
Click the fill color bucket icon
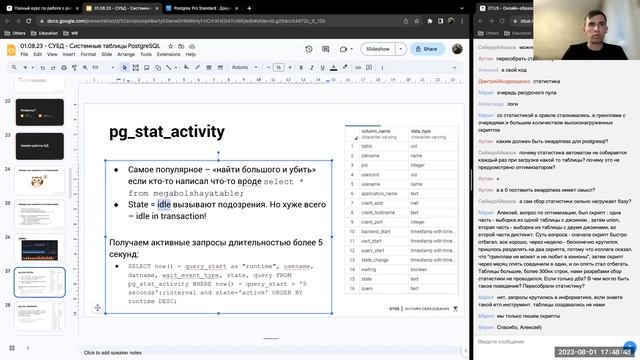pyautogui.click(x=186, y=67)
